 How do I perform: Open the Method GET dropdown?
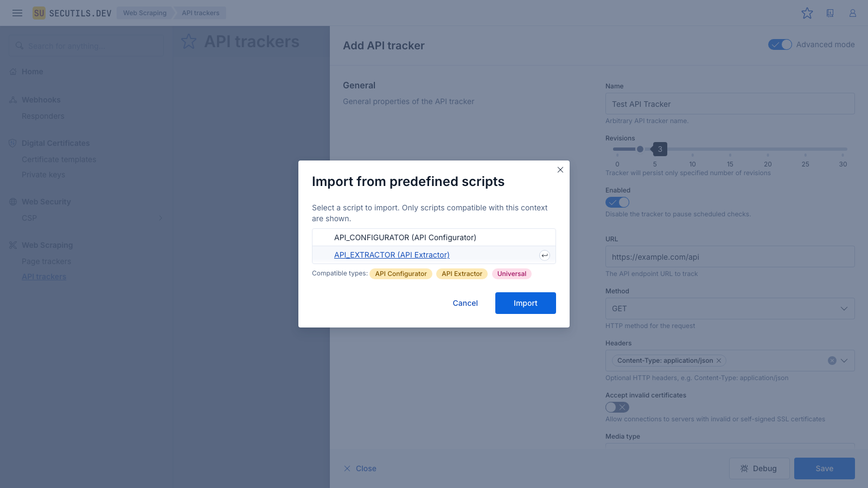click(730, 309)
